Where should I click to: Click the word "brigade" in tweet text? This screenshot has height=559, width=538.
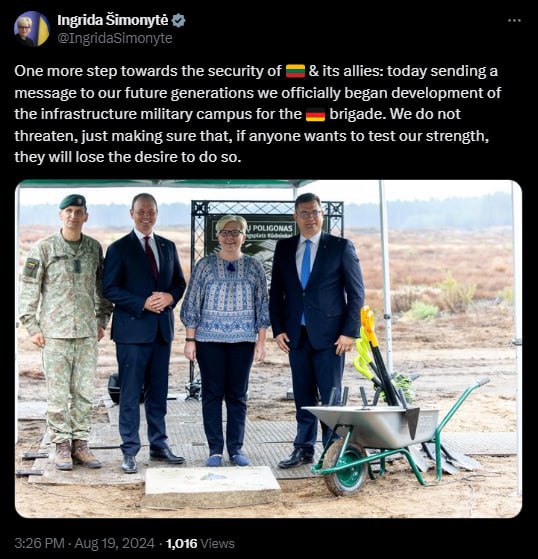[357, 114]
